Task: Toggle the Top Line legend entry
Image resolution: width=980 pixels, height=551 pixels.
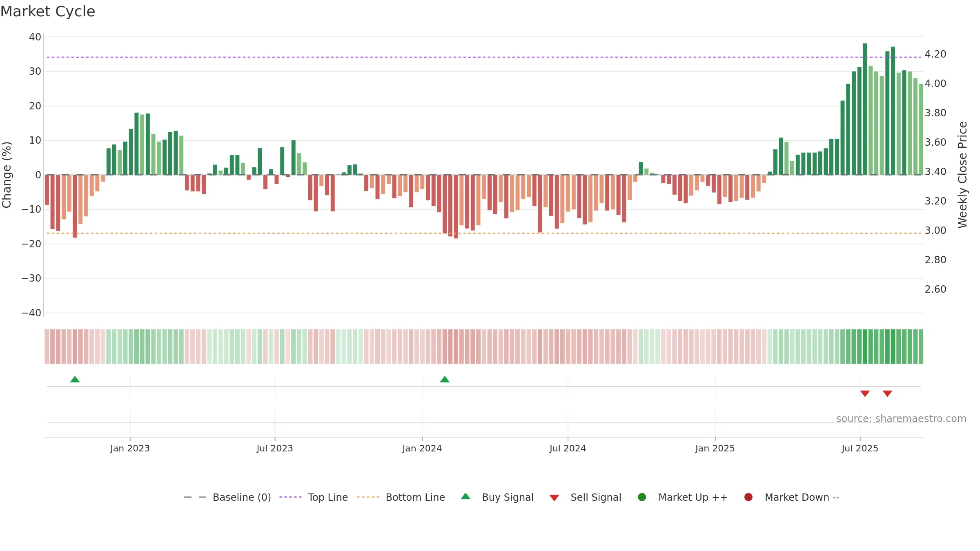Action: (x=314, y=497)
